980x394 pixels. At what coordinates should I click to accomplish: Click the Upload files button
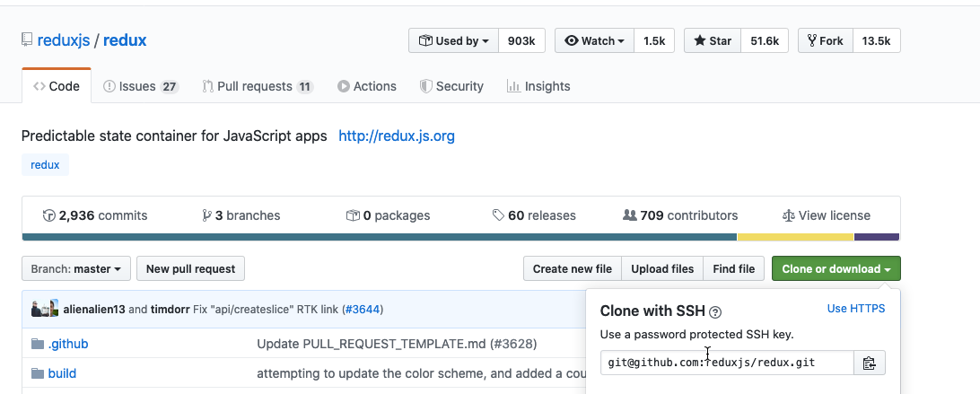(662, 269)
